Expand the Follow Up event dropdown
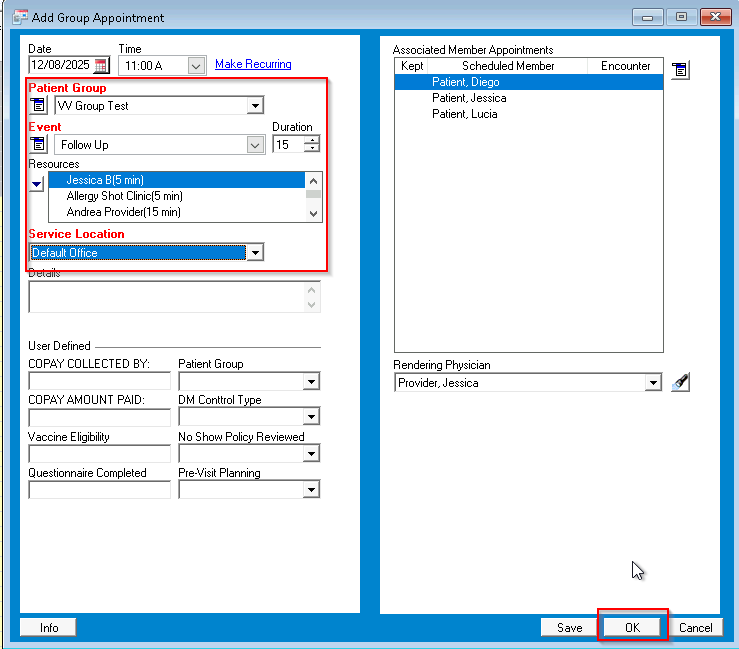This screenshot has width=739, height=649. [x=255, y=145]
